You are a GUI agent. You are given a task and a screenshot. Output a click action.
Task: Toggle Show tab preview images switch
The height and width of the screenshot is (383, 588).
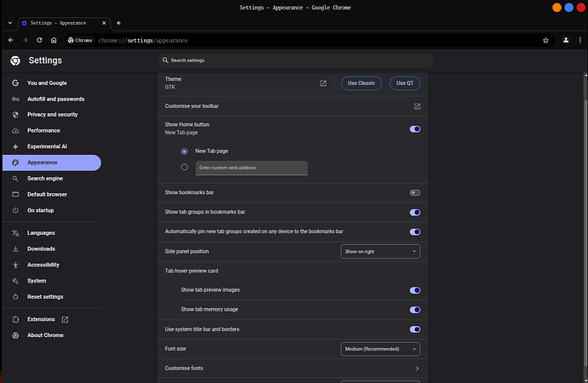pyautogui.click(x=415, y=290)
